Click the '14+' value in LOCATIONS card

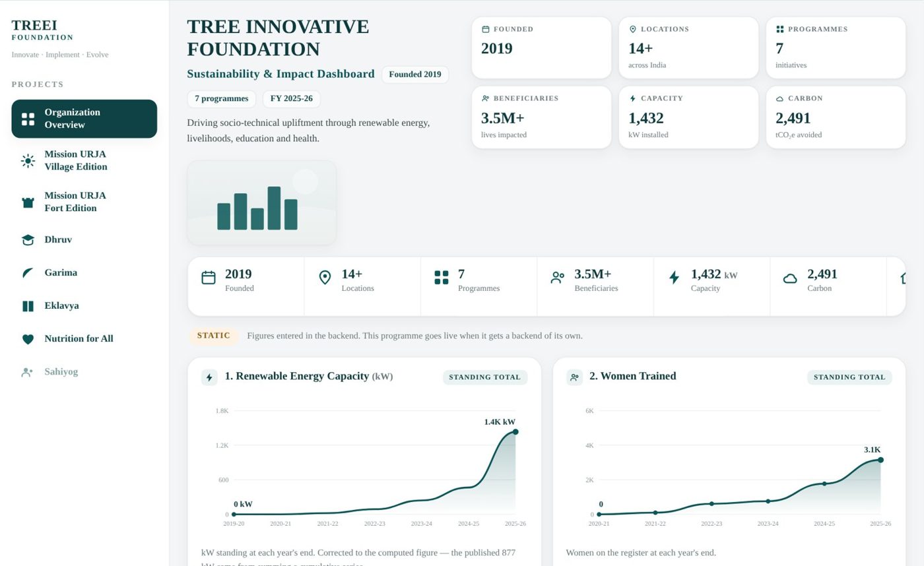[640, 49]
